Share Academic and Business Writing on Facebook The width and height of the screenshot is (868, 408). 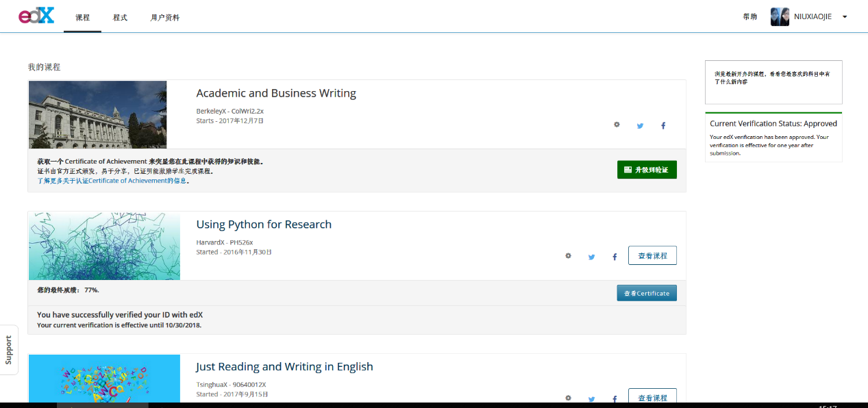point(662,125)
